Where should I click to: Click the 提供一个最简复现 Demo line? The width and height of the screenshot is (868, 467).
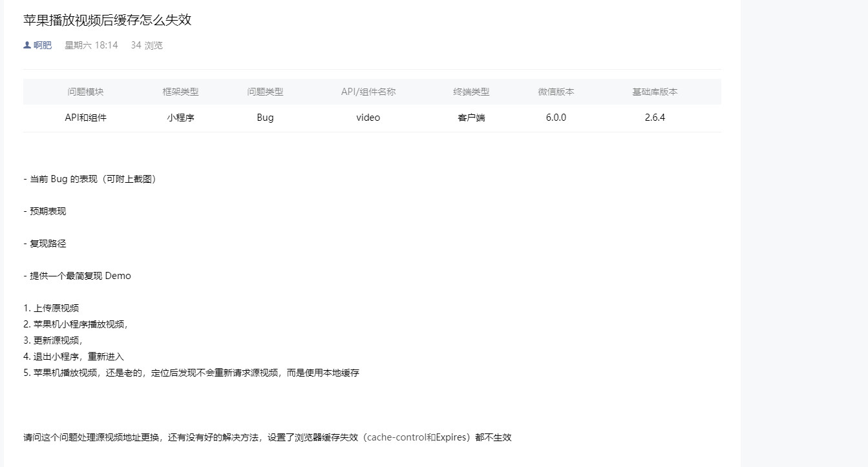(77, 276)
